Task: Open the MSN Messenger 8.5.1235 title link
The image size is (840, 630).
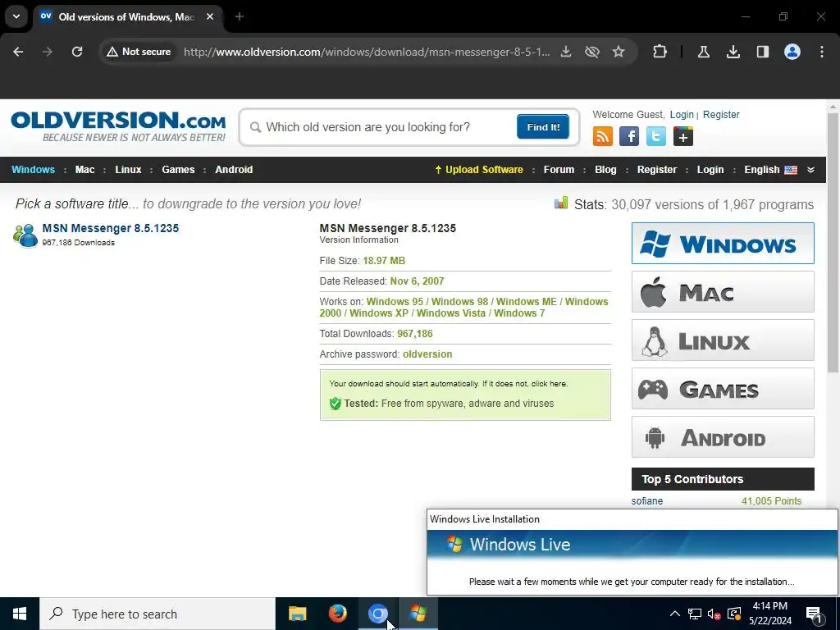Action: click(x=111, y=228)
